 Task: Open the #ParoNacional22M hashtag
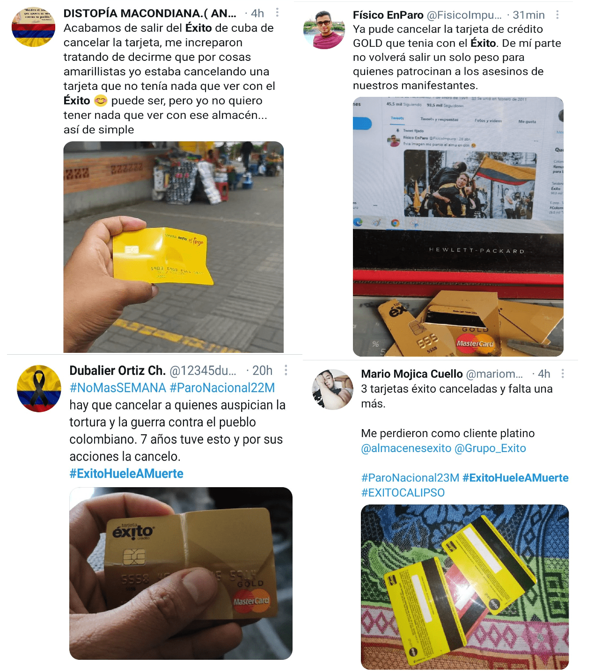(222, 388)
